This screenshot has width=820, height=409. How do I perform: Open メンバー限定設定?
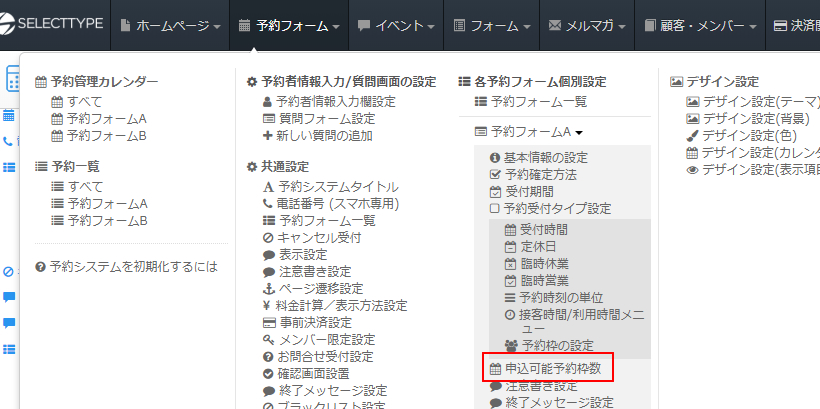click(318, 339)
